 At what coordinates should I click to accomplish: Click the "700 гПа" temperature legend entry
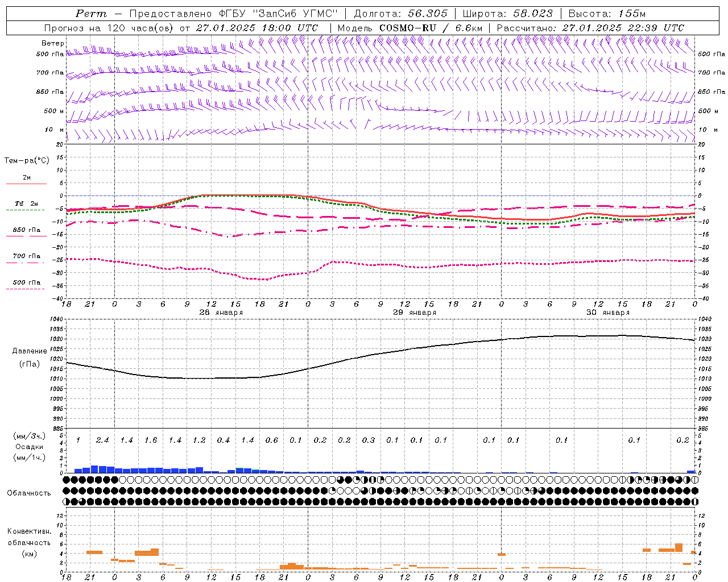pyautogui.click(x=26, y=256)
